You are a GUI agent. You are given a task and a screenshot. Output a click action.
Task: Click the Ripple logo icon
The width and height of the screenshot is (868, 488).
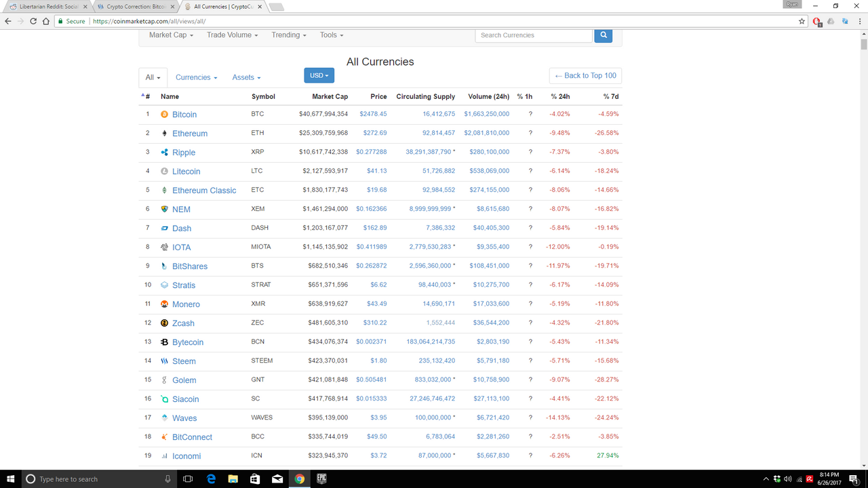164,152
